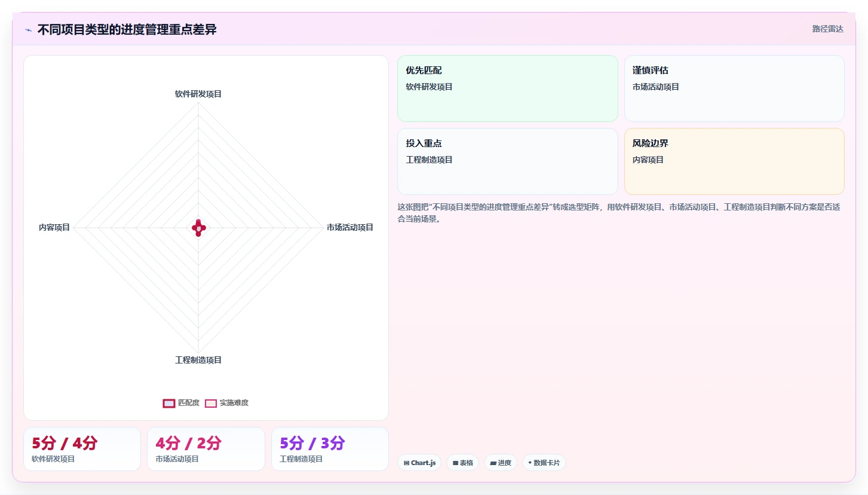Open the 5分 / 3分 工程制造项目 stat card
The height and width of the screenshot is (495, 868).
[330, 449]
